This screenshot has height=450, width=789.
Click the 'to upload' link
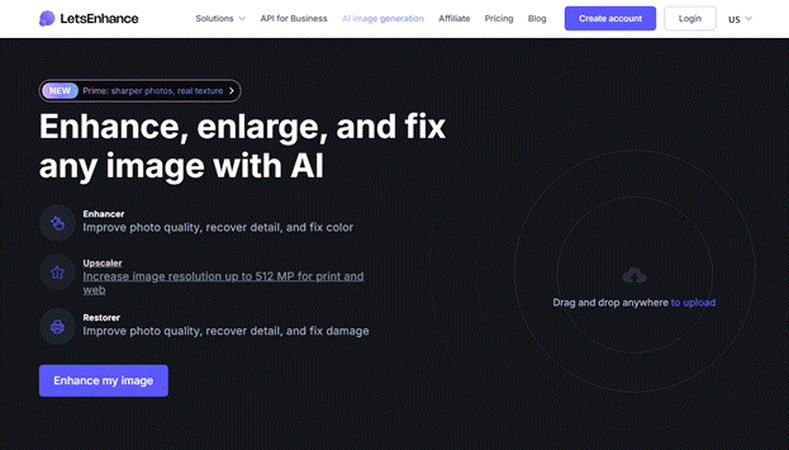click(x=693, y=303)
